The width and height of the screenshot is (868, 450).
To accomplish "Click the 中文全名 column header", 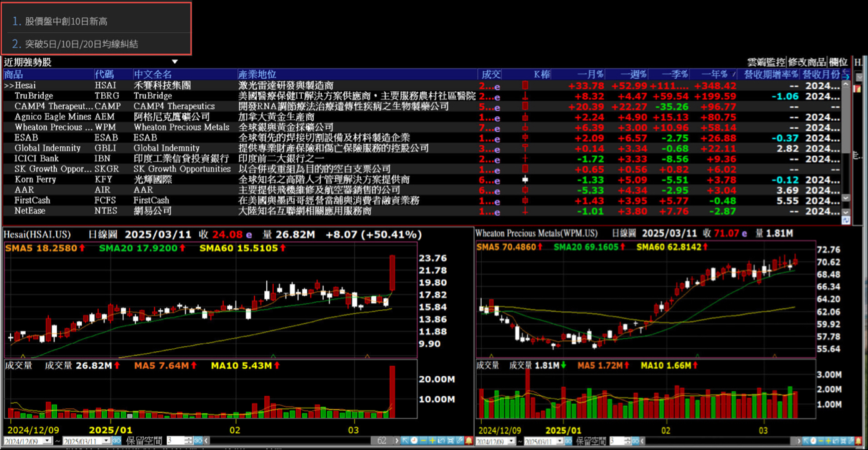I will click(x=185, y=74).
